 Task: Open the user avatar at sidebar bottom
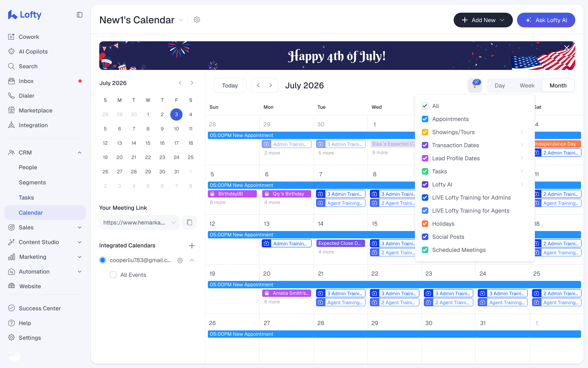tap(14, 355)
